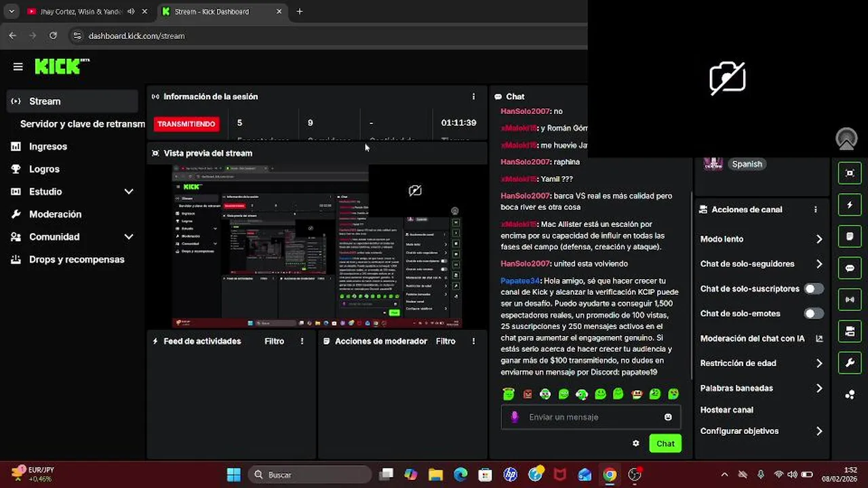Screen dimensions: 868x488
Task: Click stream preview widget icon in right rail
Action: click(850, 173)
